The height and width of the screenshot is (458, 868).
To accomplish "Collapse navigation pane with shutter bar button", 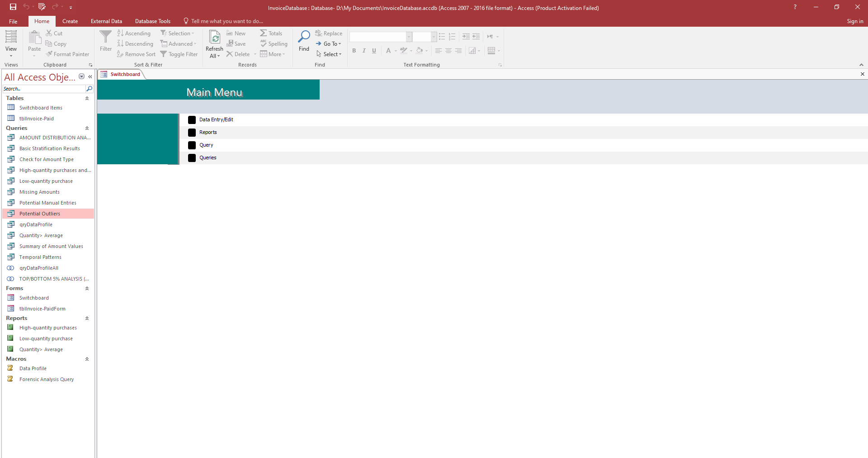I will click(90, 76).
